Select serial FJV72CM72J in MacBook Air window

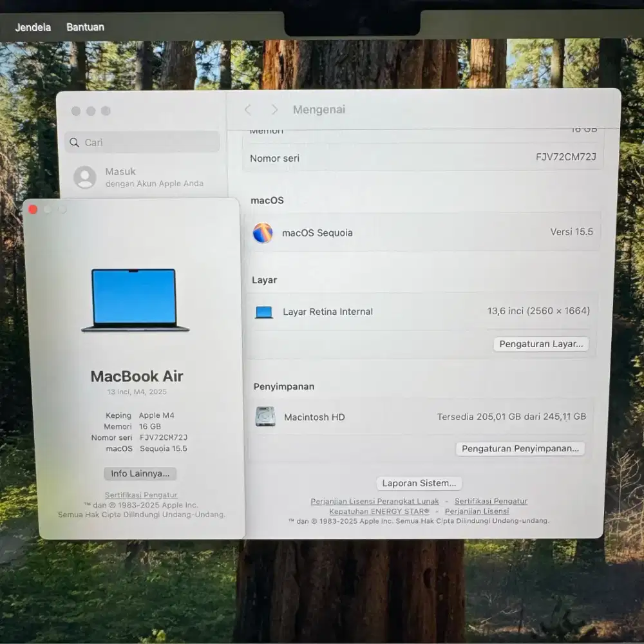[x=164, y=437]
